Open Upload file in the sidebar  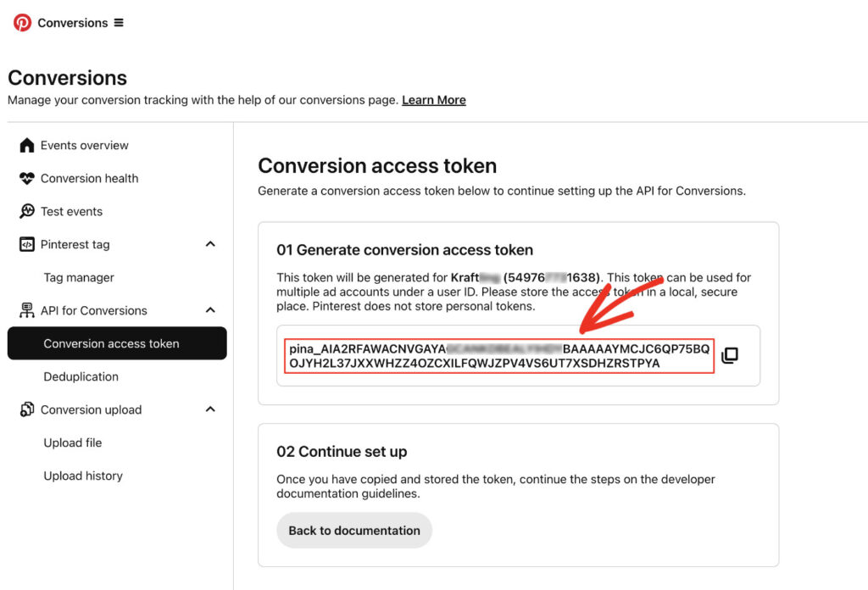click(72, 442)
